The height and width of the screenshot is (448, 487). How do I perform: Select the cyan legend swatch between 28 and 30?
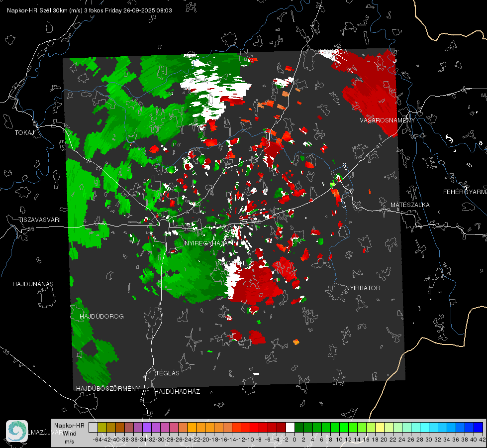pos(424,428)
